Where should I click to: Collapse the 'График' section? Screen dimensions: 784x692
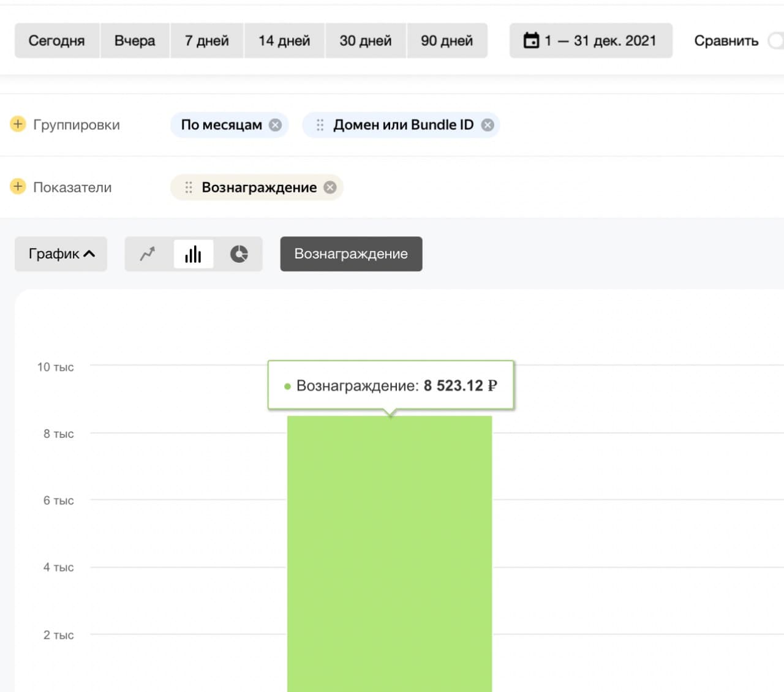click(61, 254)
